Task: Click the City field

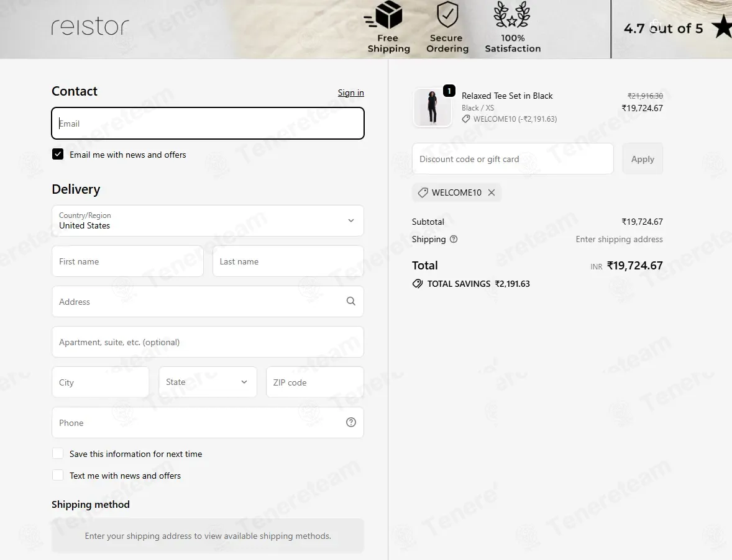Action: coord(101,382)
